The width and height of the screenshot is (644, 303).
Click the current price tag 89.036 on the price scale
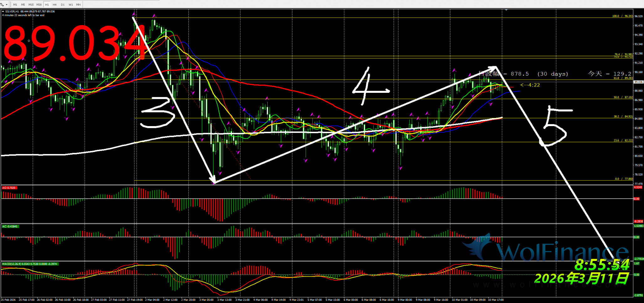pos(638,82)
